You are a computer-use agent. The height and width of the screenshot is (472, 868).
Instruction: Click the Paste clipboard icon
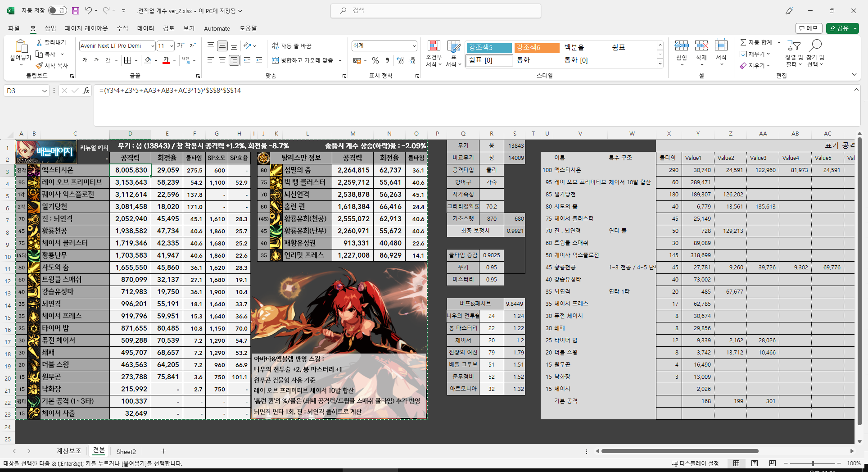21,46
